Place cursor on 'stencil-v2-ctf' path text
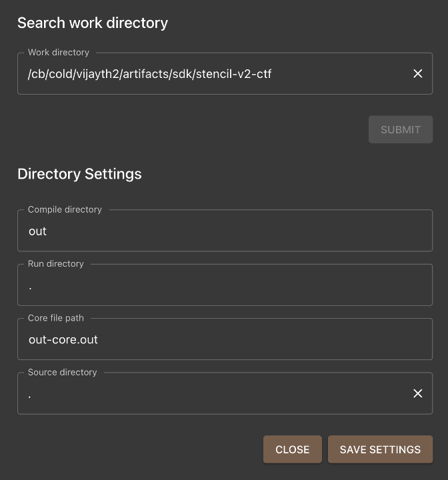This screenshot has height=480, width=448. 233,74
